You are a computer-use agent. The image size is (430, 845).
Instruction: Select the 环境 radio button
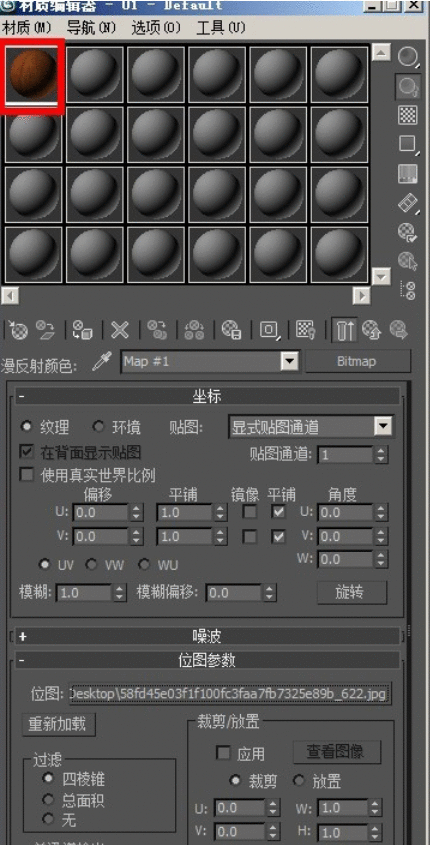[98, 427]
